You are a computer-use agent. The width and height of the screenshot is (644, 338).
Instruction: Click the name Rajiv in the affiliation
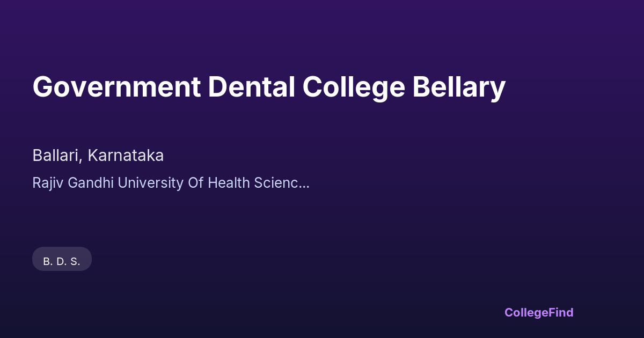[x=47, y=183]
